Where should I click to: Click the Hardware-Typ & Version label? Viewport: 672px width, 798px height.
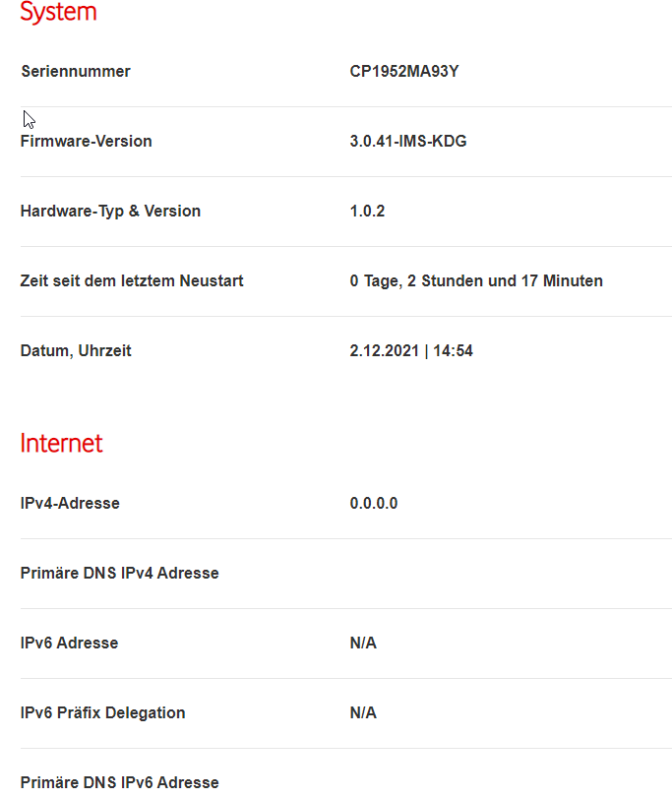[x=110, y=212]
